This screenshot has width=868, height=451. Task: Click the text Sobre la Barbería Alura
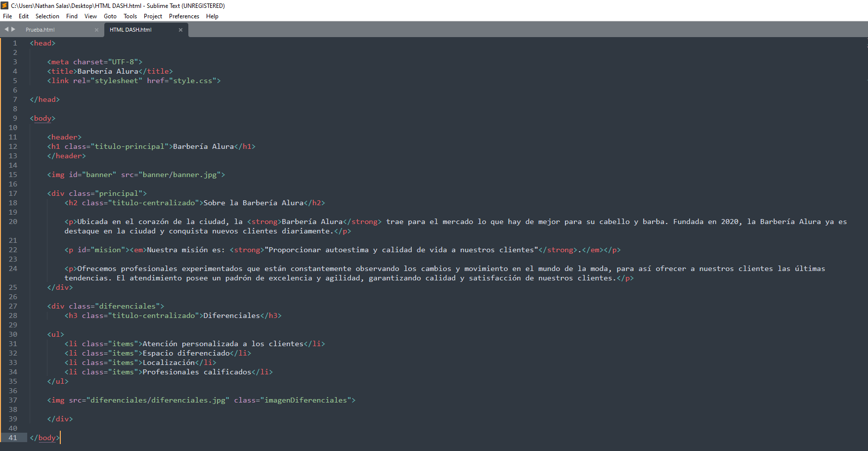pyautogui.click(x=254, y=203)
